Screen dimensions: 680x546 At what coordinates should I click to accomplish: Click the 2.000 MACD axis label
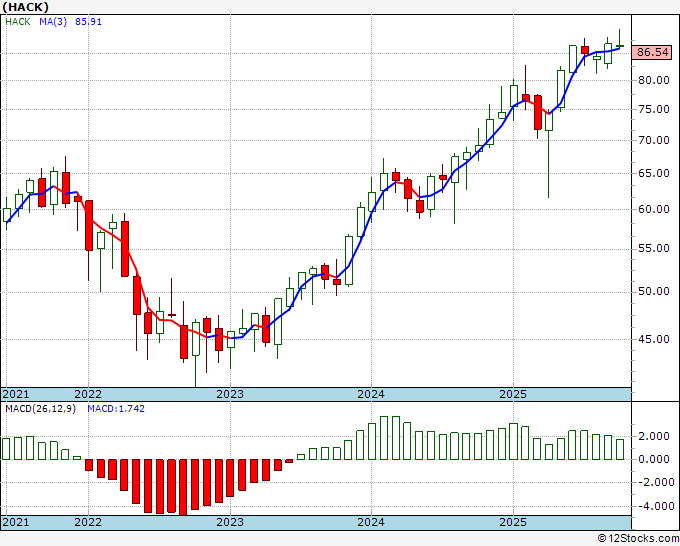654,436
